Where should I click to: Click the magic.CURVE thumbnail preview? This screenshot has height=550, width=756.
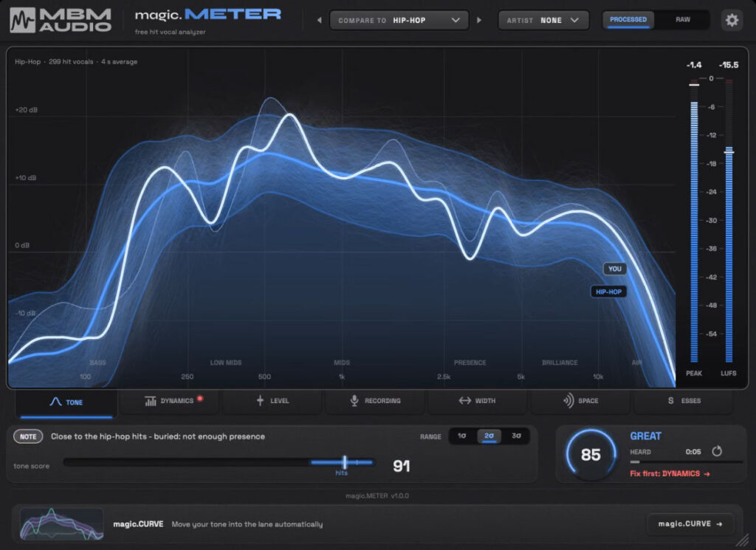61,524
